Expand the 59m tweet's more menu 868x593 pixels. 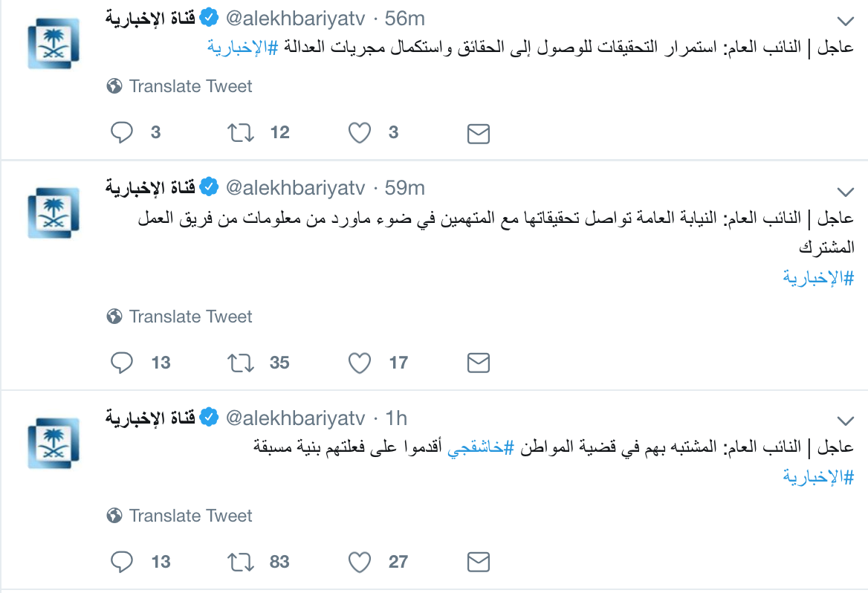pyautogui.click(x=845, y=192)
